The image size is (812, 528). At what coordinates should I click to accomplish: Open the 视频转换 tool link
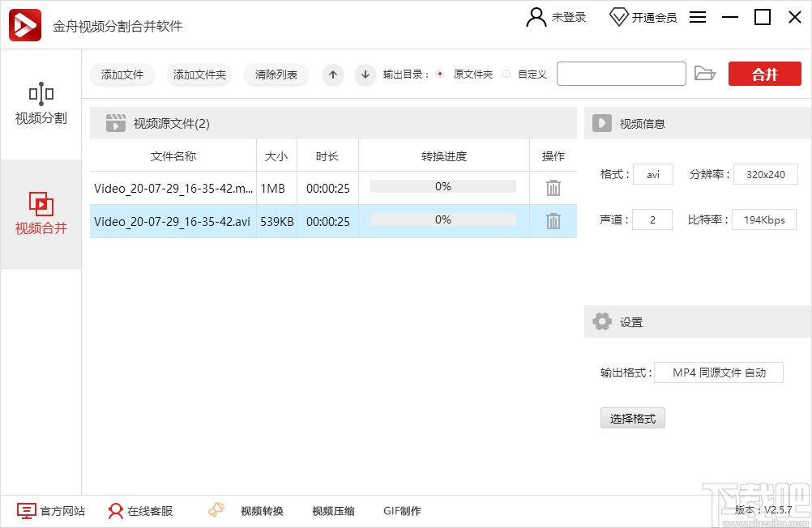click(x=262, y=511)
